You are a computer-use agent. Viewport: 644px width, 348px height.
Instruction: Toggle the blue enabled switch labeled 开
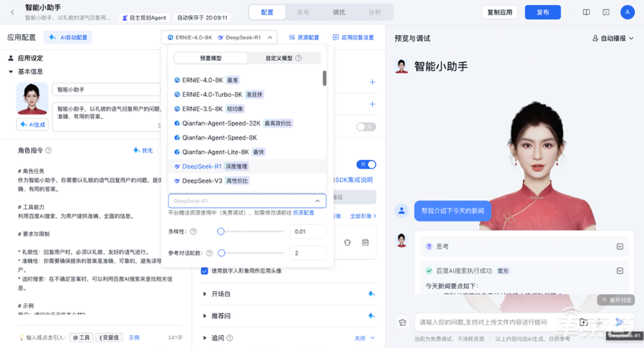366,165
